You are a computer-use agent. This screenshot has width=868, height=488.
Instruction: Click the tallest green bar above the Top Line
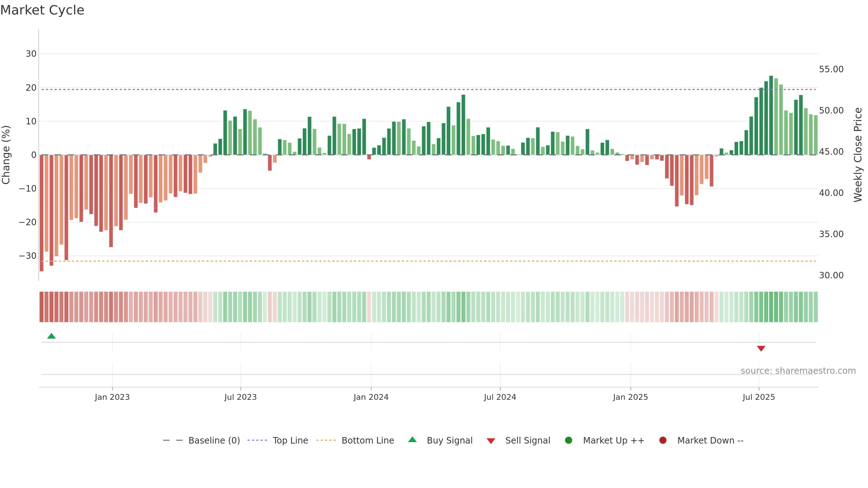point(771,115)
